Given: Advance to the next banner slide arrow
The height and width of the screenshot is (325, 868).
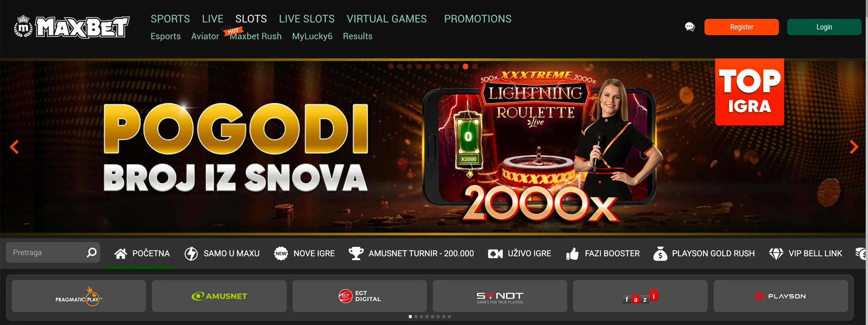Looking at the screenshot, I should [x=854, y=147].
